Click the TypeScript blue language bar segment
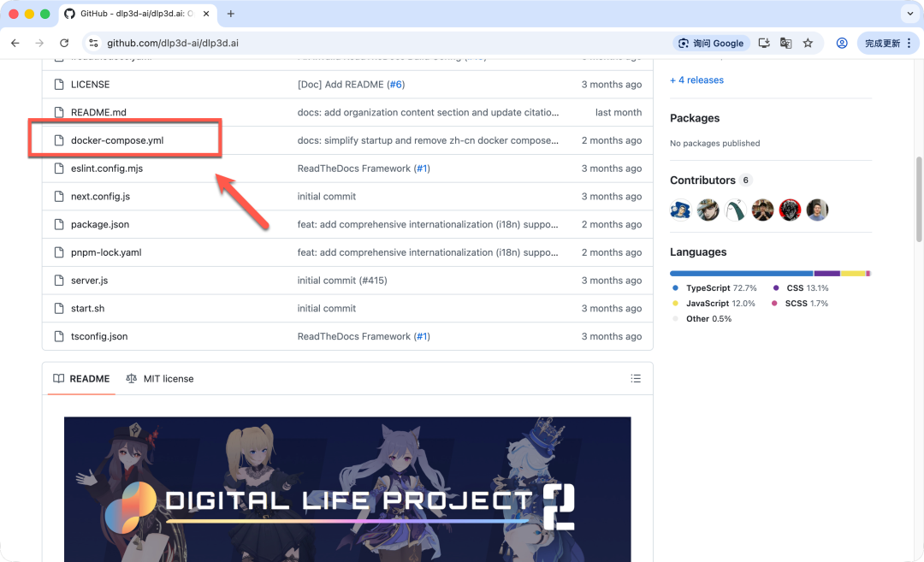Image resolution: width=924 pixels, height=562 pixels. click(741, 274)
